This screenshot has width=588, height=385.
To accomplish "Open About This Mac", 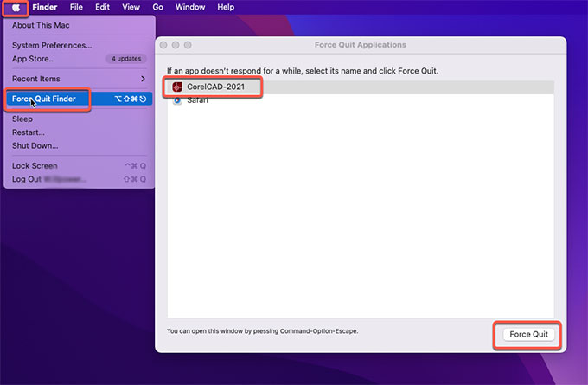I will (40, 25).
